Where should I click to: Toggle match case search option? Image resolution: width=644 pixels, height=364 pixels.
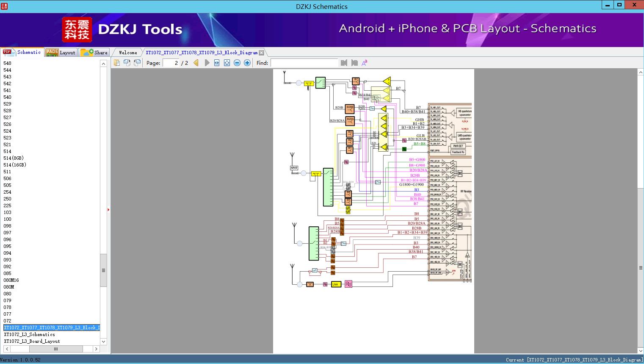pos(364,63)
